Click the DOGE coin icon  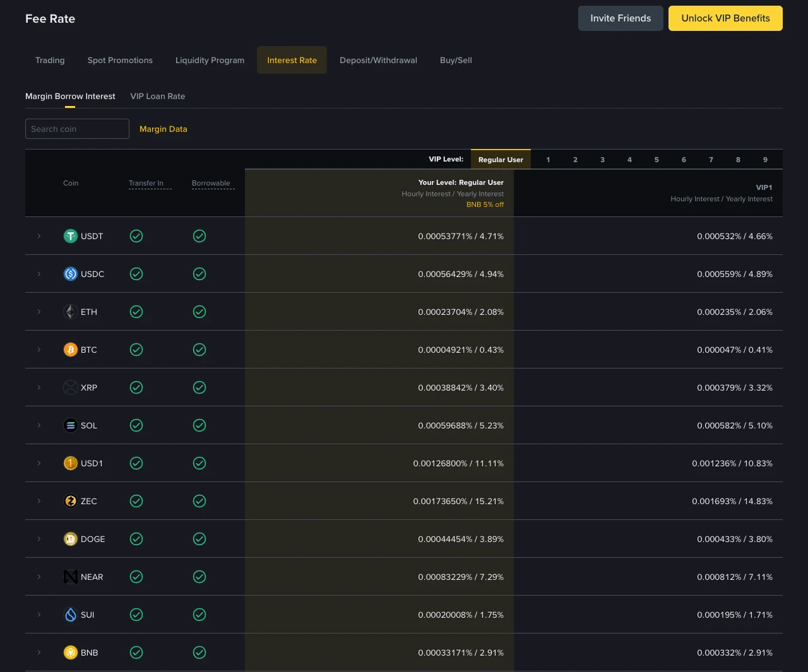click(71, 539)
